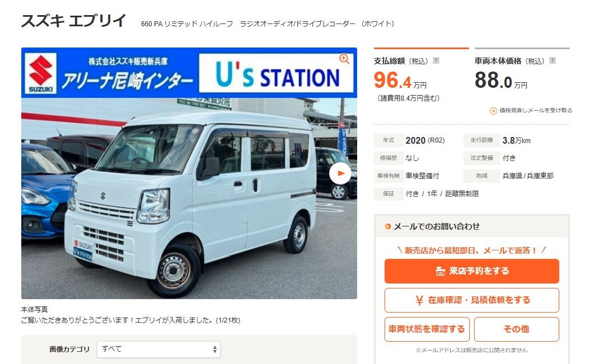Open the help icon beside 車両本体価格
Screen dimensions: 599x364
(553, 60)
